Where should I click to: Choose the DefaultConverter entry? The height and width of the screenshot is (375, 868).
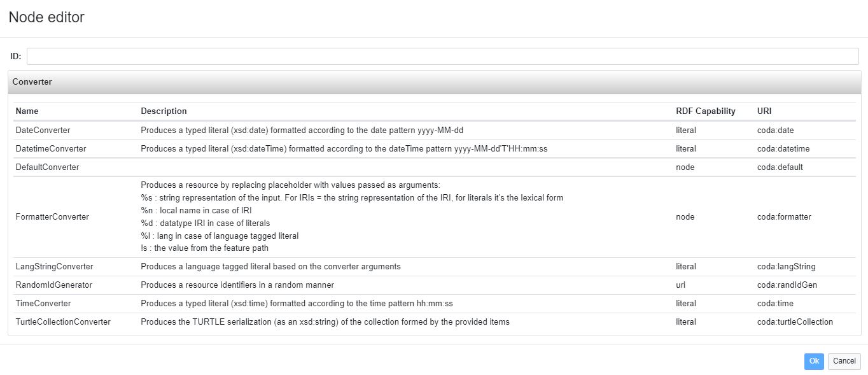click(x=47, y=167)
